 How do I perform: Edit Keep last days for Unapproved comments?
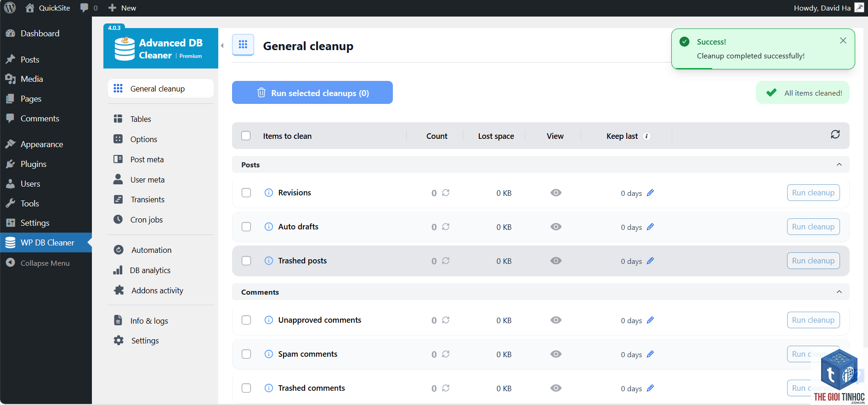coord(650,320)
